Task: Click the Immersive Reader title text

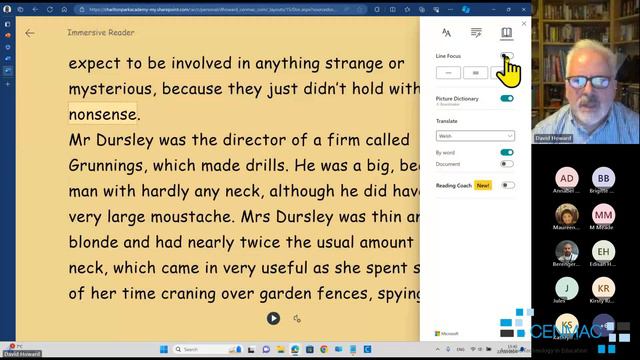Action: click(101, 33)
